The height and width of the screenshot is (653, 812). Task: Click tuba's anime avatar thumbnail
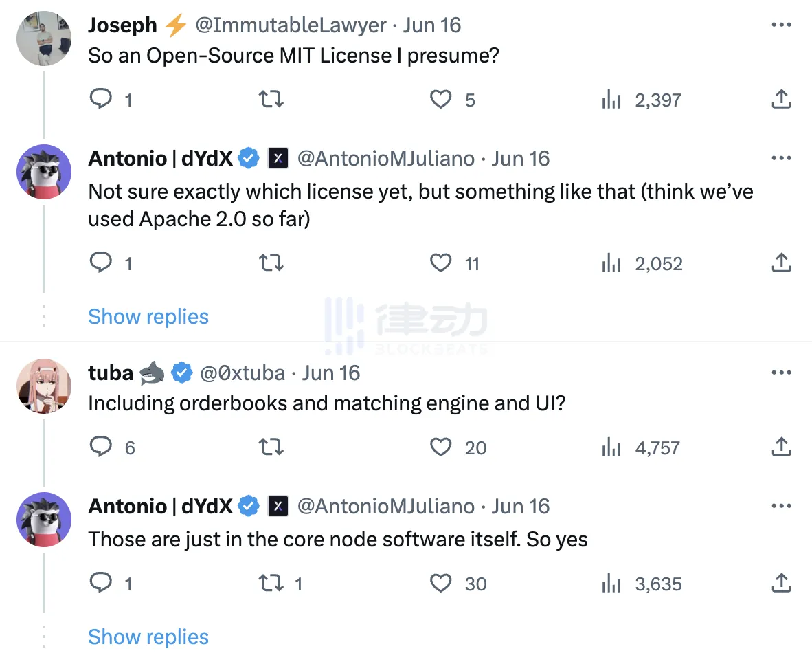(44, 386)
